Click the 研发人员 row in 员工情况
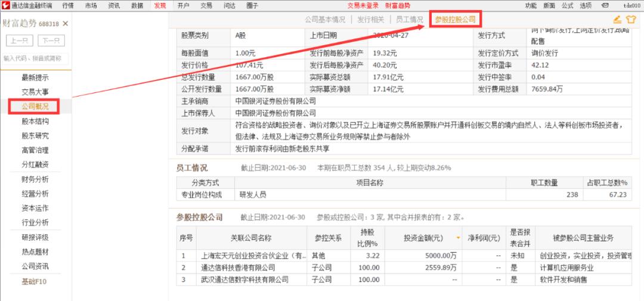 [404, 195]
